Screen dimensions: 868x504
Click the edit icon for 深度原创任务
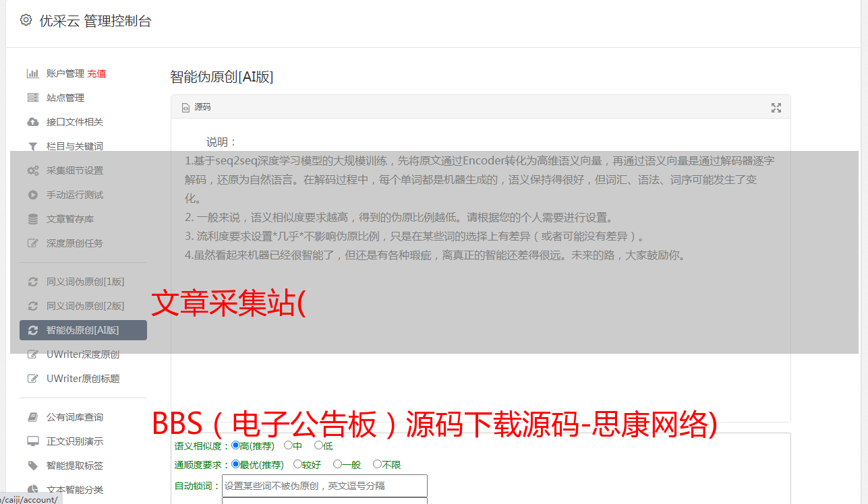tap(32, 243)
